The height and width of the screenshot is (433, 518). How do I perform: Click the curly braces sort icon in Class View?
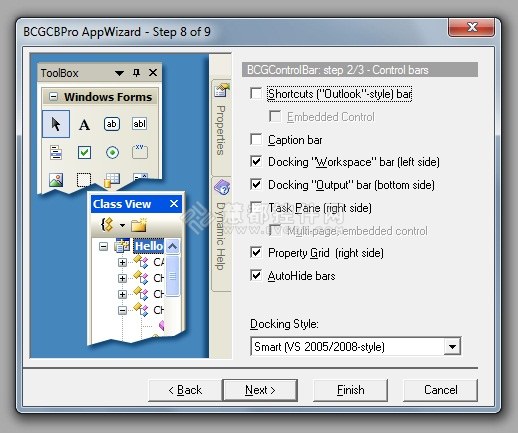click(x=107, y=225)
